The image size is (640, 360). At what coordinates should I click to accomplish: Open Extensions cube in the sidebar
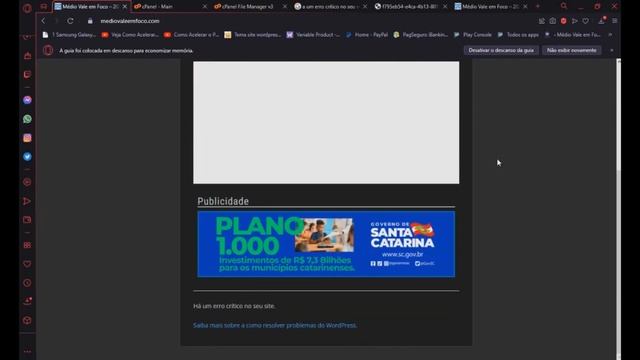[x=27, y=320]
